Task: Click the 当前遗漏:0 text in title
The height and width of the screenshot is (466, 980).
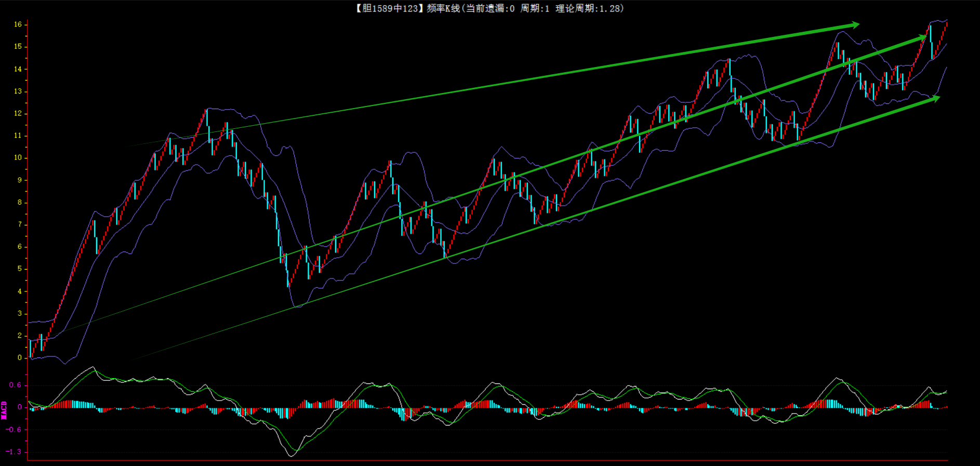Action: [x=491, y=8]
